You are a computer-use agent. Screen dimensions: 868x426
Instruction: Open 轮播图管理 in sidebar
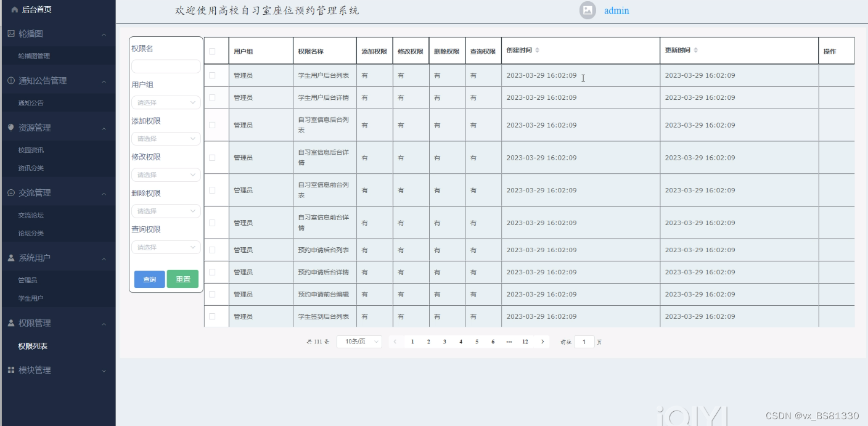(x=34, y=56)
